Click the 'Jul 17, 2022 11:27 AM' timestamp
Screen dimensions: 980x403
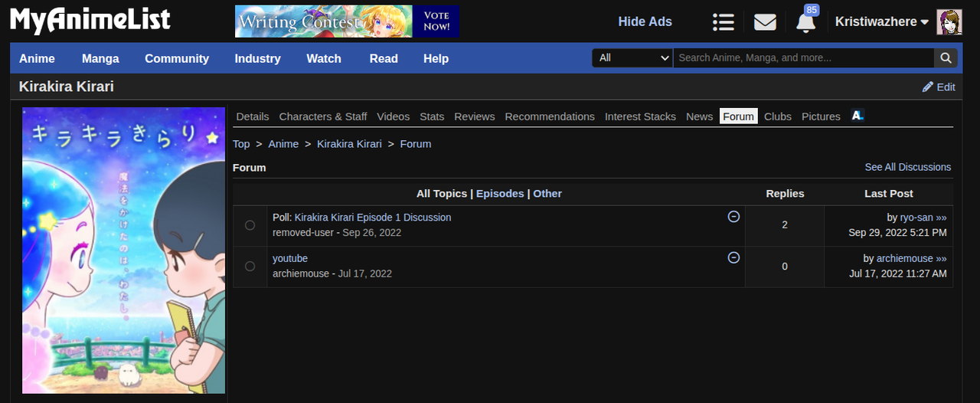898,274
